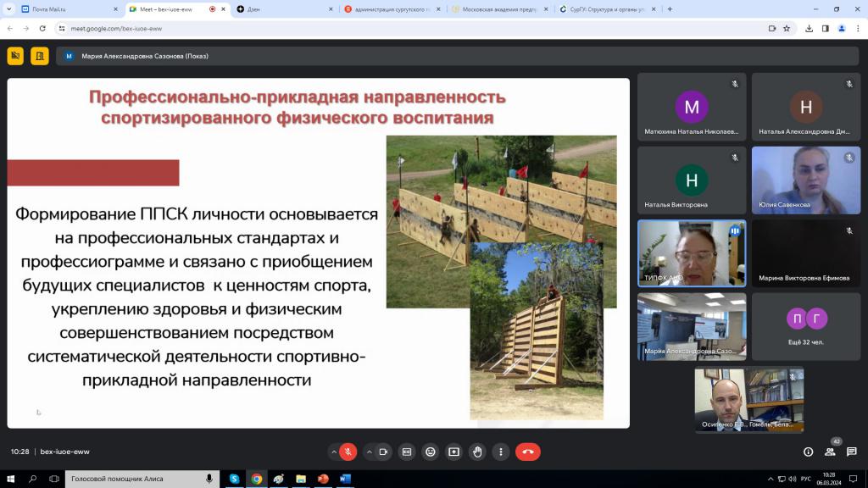Select Юлия Савенкова video tile
Screen dimensions: 868x488
tap(805, 180)
